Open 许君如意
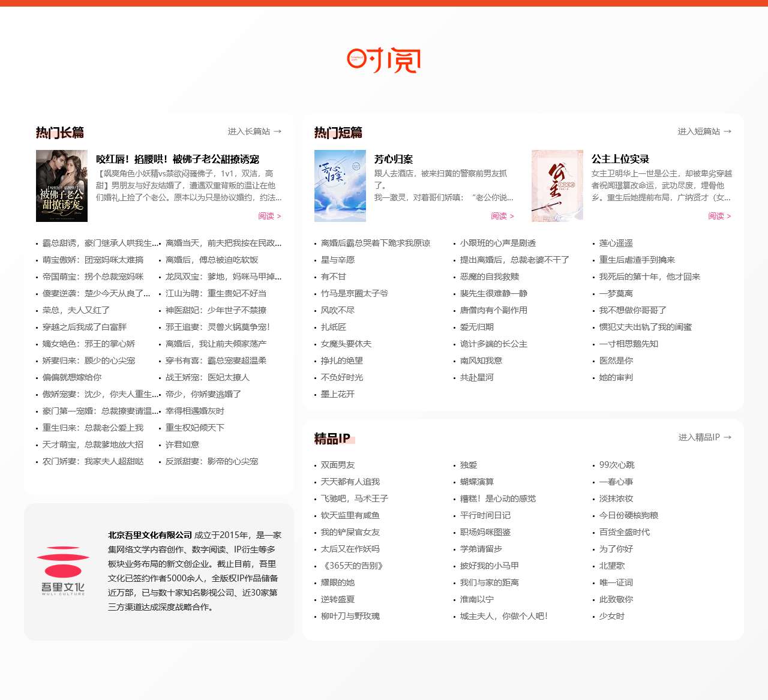This screenshot has height=700, width=768. point(182,444)
